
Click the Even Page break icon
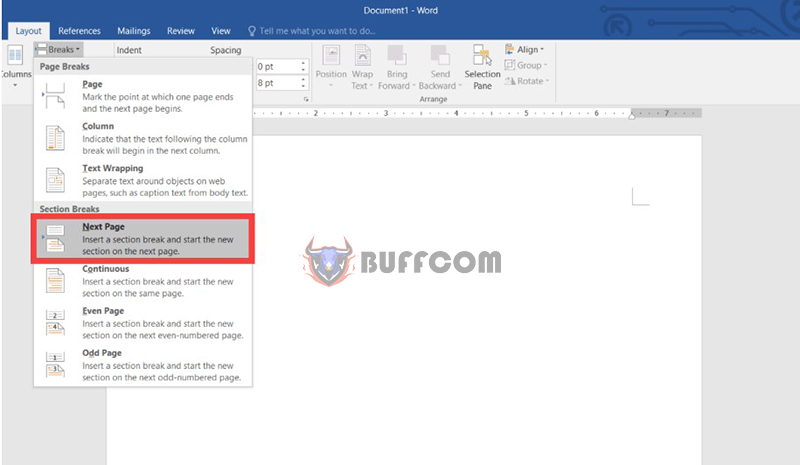point(55,323)
